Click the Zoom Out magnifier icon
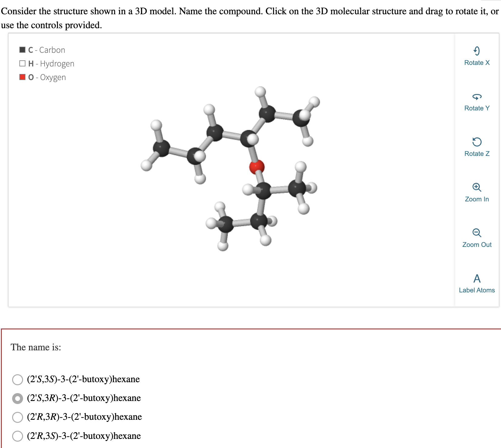 [x=477, y=233]
